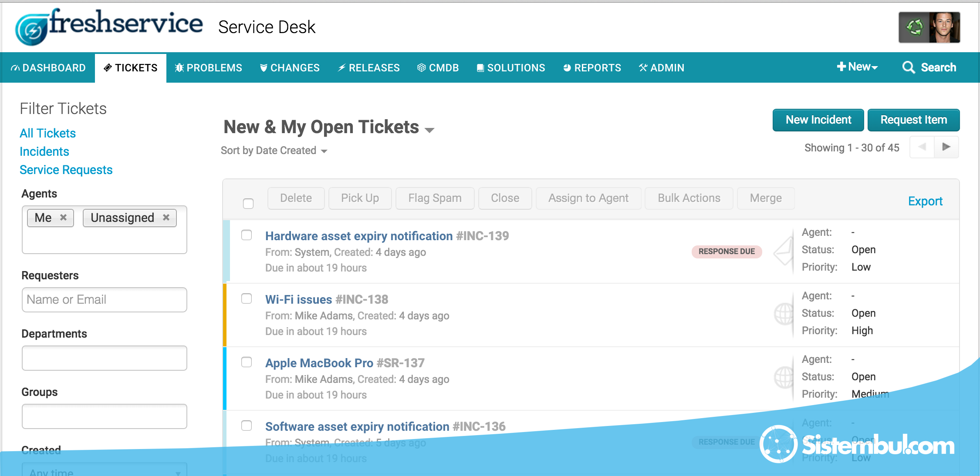
Task: Open the user profile avatar
Action: tap(944, 27)
